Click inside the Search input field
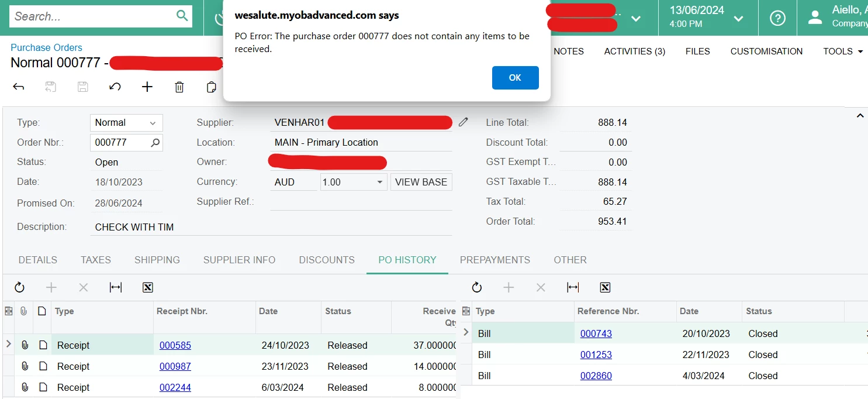Image resolution: width=868 pixels, height=399 pixels. (x=94, y=16)
